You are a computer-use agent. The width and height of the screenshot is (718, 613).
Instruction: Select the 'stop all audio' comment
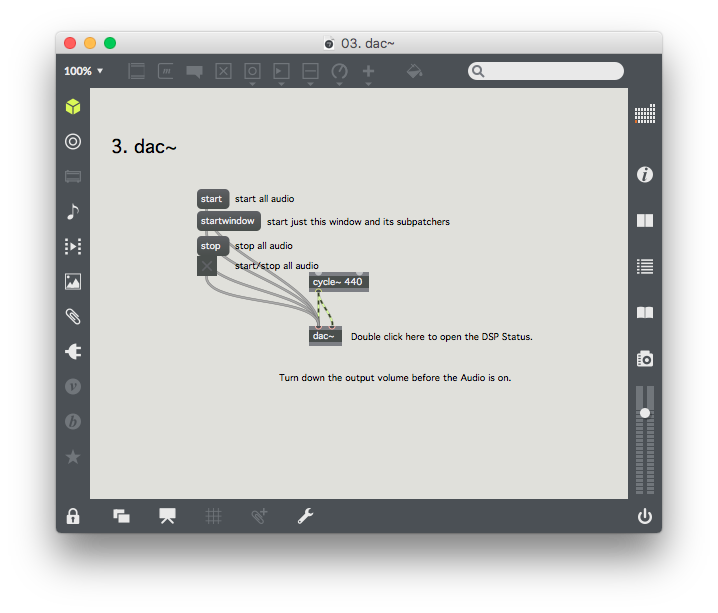[264, 246]
